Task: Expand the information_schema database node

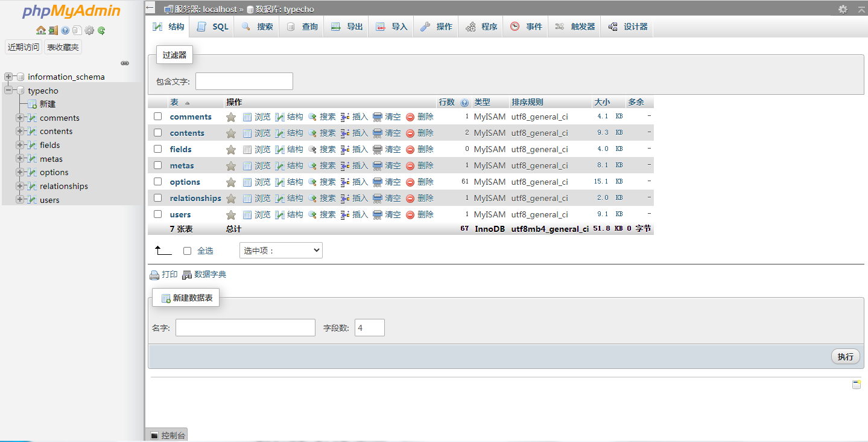Action: (8, 77)
